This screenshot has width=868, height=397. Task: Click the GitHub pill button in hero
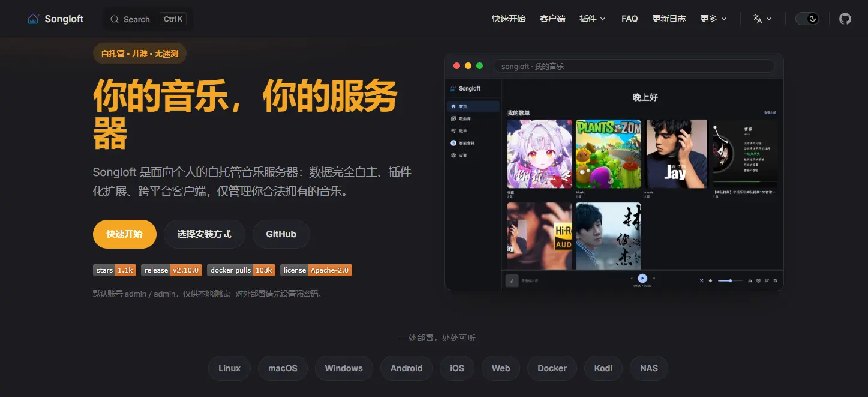click(x=281, y=234)
